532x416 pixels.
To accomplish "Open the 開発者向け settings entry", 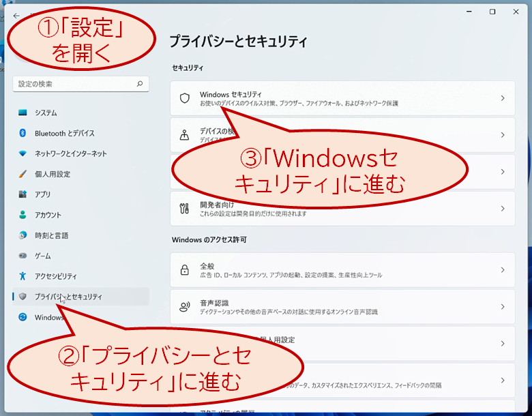I will (x=342, y=208).
